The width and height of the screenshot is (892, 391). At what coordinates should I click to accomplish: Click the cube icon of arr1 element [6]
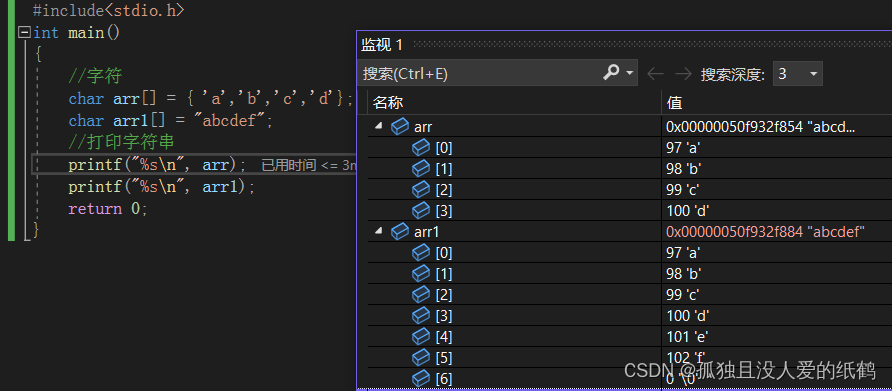pyautogui.click(x=420, y=378)
